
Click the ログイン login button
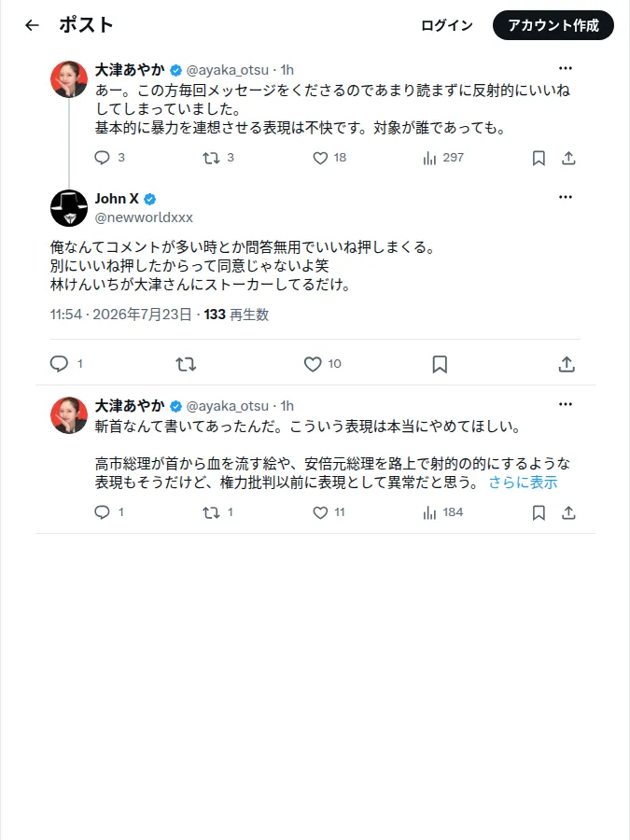click(x=447, y=25)
